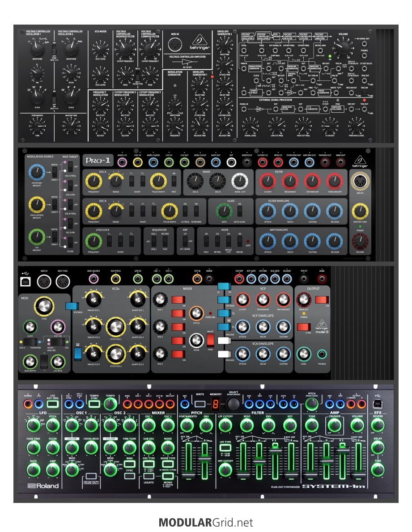The image size is (412, 532).
Task: Click the System-1m Phones jack
Action: click(x=27, y=404)
